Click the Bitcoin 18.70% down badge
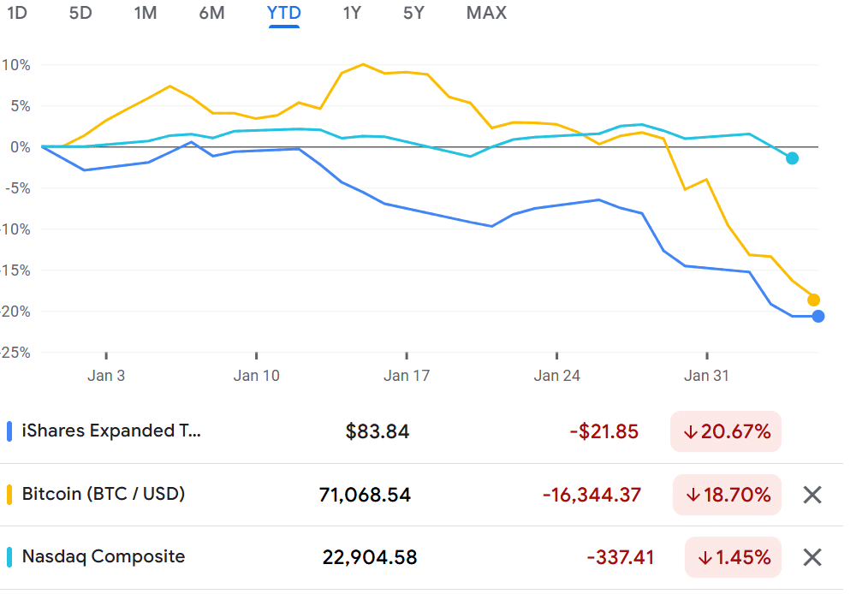Viewport: 868px width, 594px height. pos(726,495)
